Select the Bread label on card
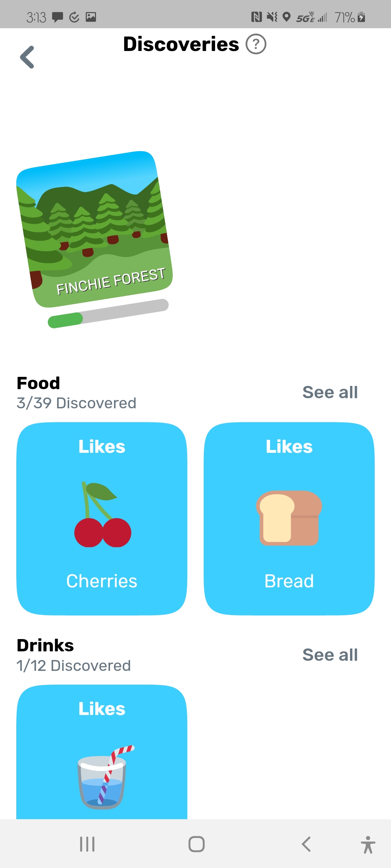The width and height of the screenshot is (391, 868). [x=289, y=581]
